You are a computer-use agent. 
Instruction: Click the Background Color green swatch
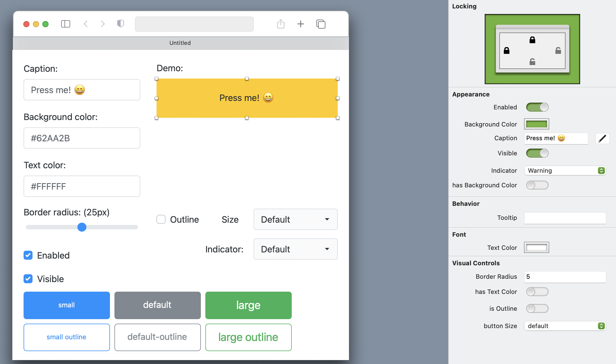point(536,124)
